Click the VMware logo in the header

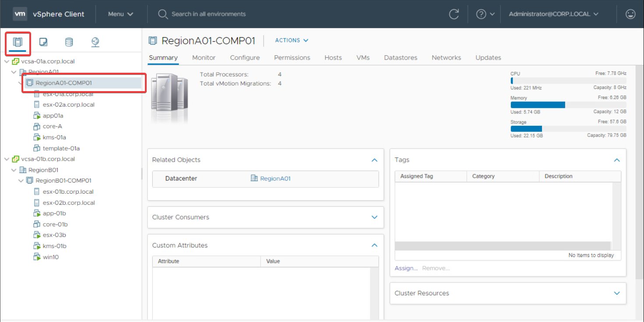(x=20, y=14)
